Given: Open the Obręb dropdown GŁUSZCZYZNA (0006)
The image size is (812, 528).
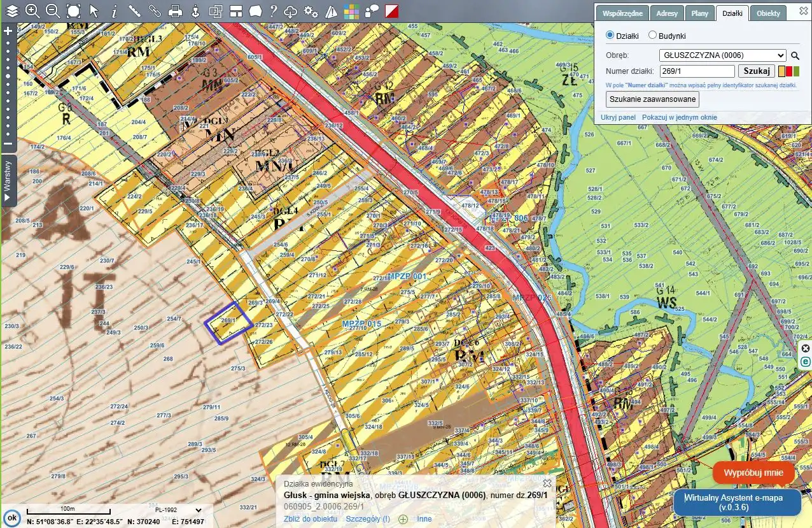Looking at the screenshot, I should (722, 55).
